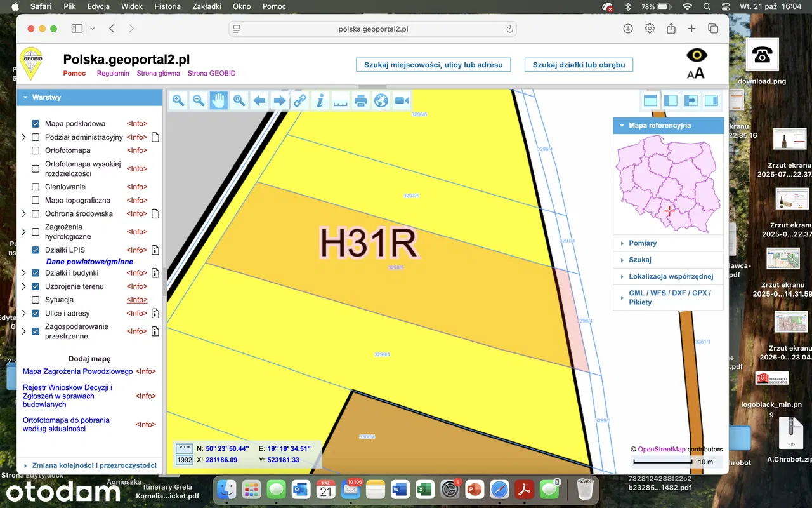Uncheck the Działki LPIS layer
Screen dimensions: 812x508
coord(36,250)
